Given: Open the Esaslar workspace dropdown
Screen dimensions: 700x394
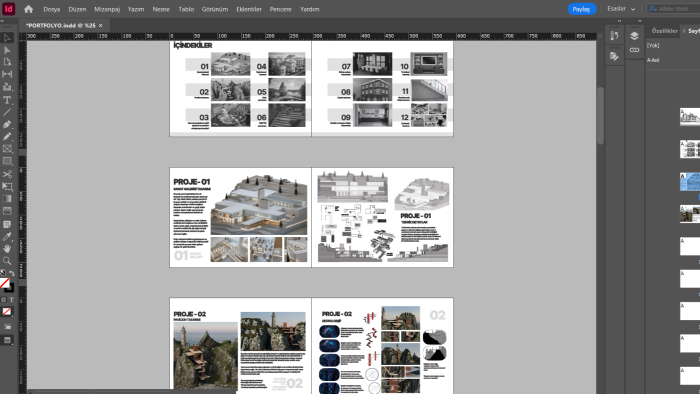Looking at the screenshot, I should coord(621,9).
